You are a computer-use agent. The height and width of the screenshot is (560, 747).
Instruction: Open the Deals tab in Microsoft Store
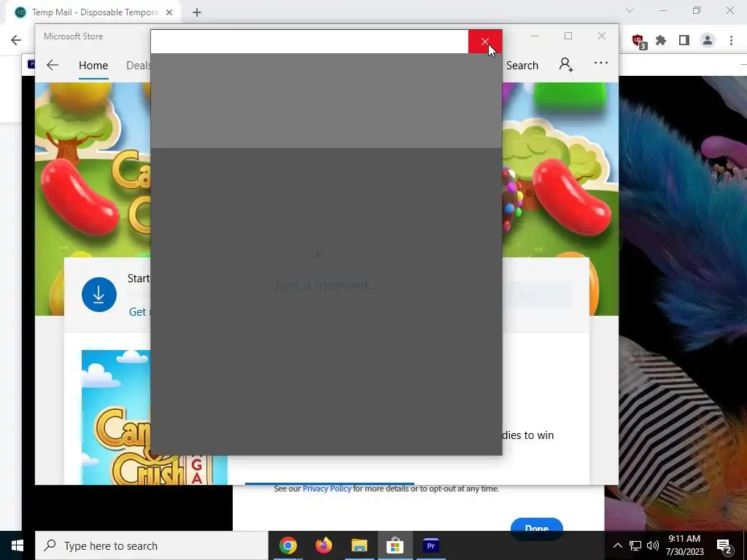click(138, 65)
